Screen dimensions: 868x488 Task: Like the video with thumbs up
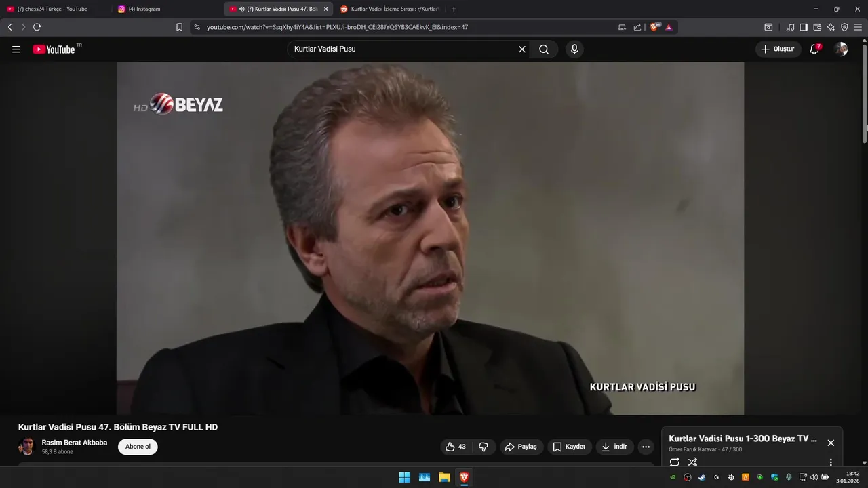point(456,447)
